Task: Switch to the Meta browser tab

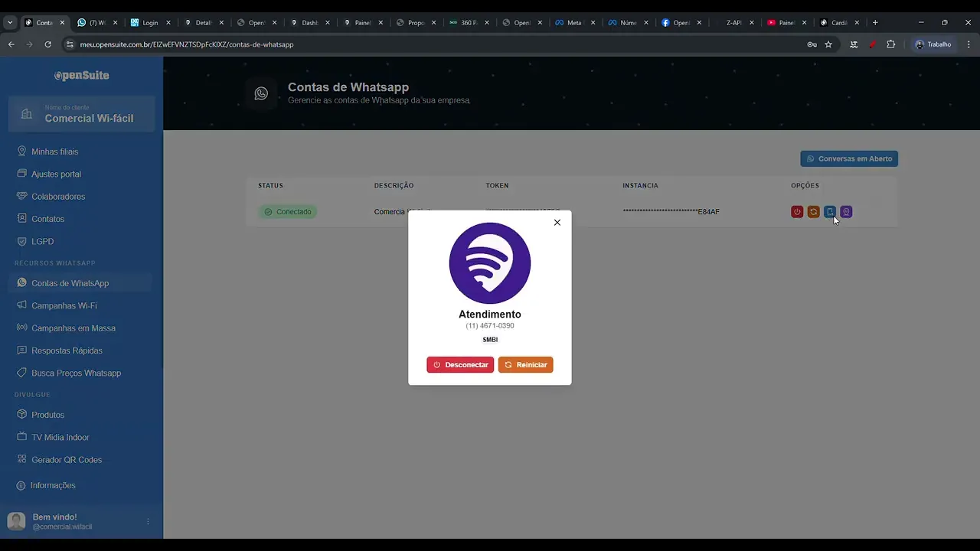Action: click(575, 23)
